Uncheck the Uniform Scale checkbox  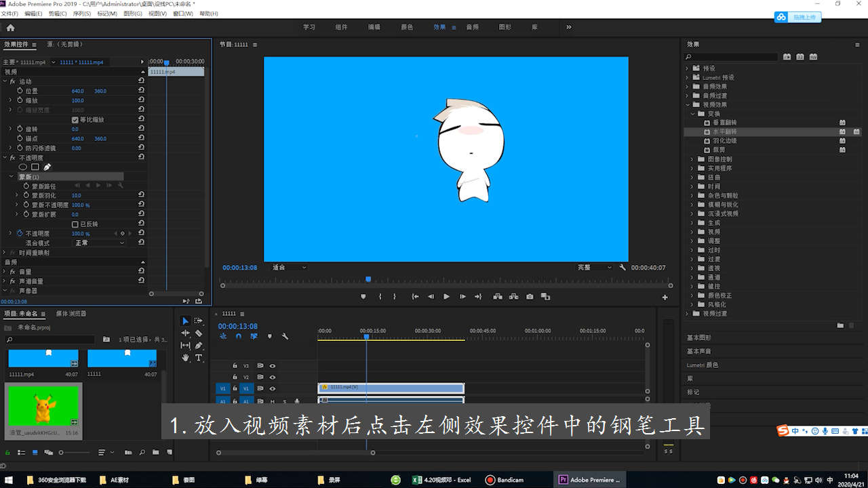click(x=75, y=119)
